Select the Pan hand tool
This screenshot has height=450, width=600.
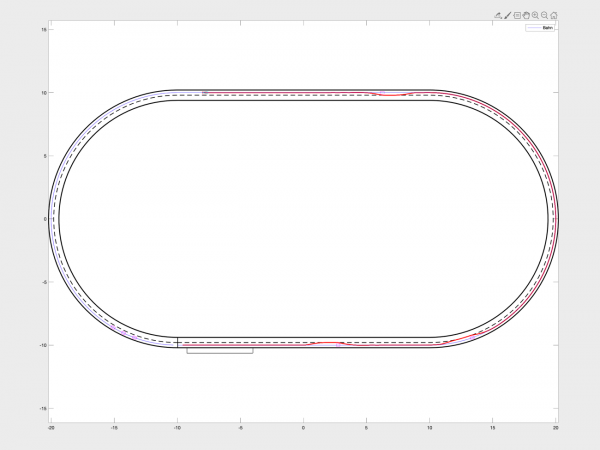pos(526,16)
